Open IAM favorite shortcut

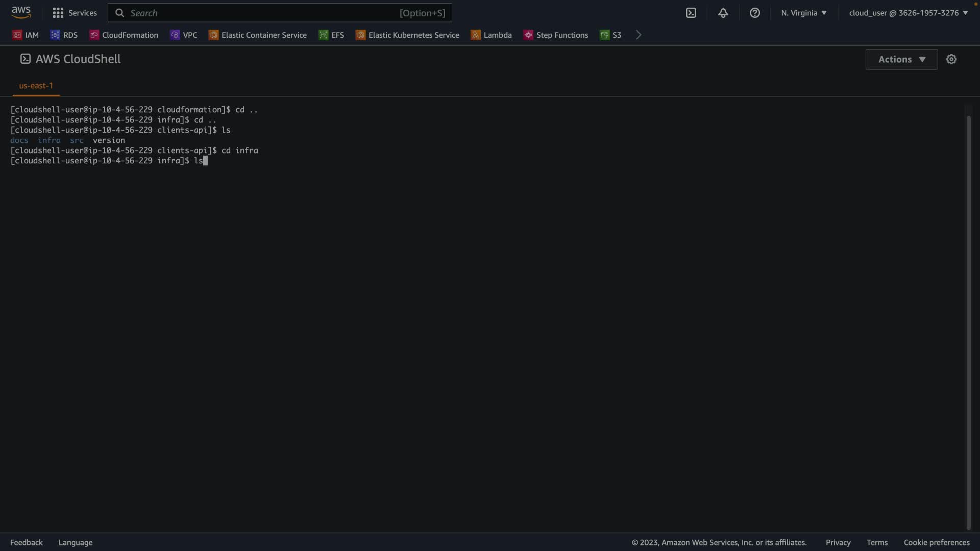(26, 35)
